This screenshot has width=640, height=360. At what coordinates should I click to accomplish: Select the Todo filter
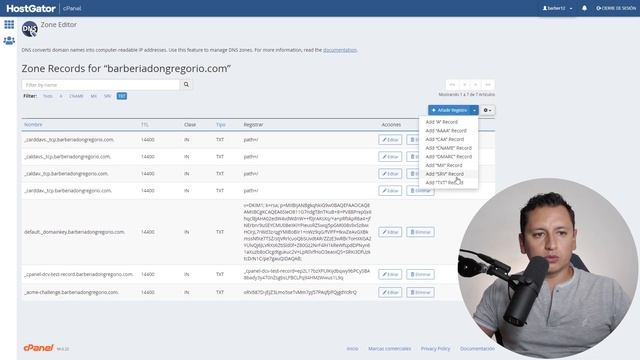(x=48, y=96)
